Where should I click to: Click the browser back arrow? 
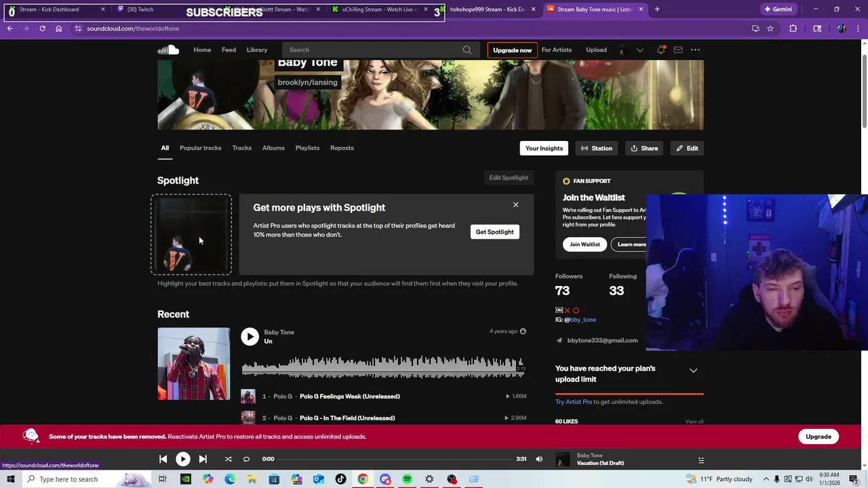(x=9, y=28)
